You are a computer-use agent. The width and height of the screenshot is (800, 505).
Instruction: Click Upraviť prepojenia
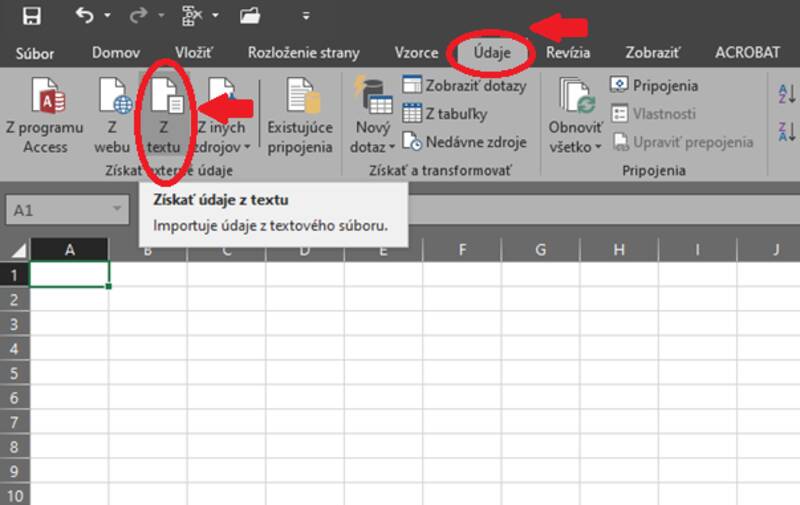click(683, 142)
